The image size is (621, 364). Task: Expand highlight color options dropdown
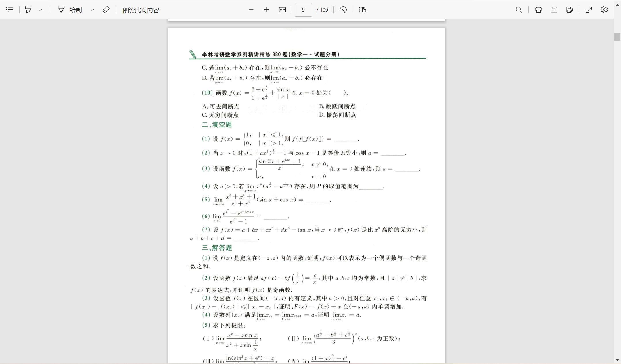coord(40,10)
